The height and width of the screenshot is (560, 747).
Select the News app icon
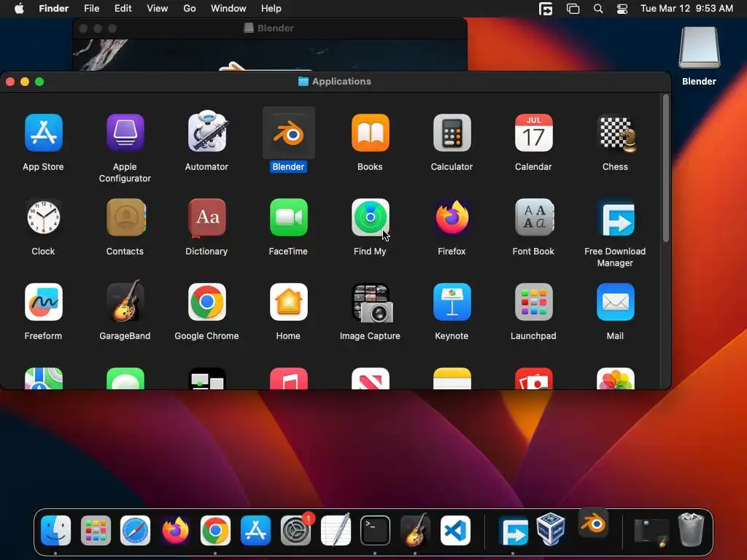tap(370, 378)
